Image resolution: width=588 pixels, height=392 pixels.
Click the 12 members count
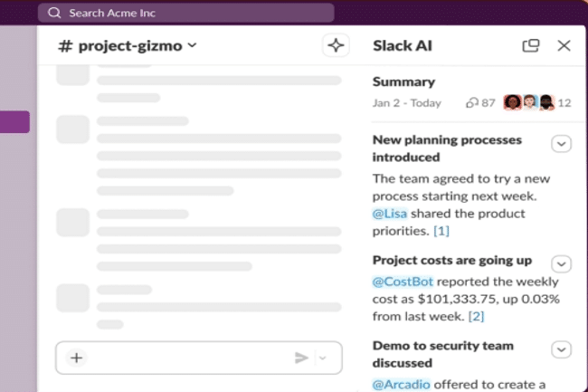tap(564, 103)
